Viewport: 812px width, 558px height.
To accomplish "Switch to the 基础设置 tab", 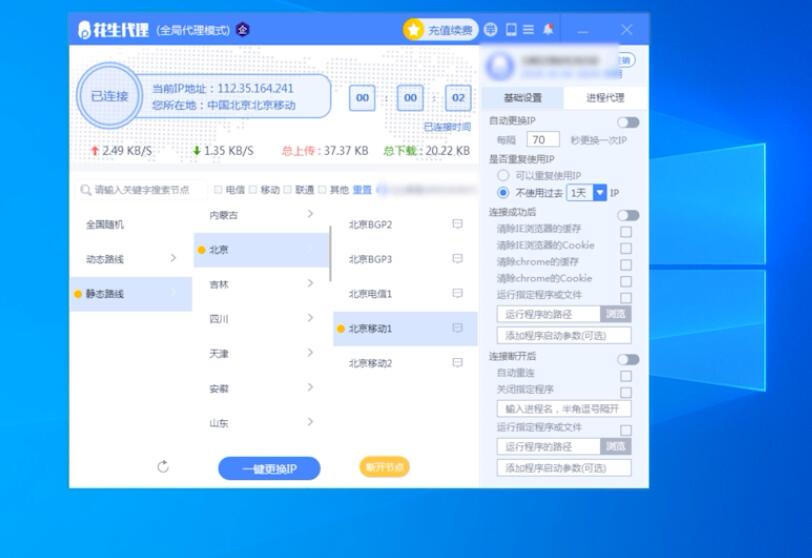I will 523,98.
